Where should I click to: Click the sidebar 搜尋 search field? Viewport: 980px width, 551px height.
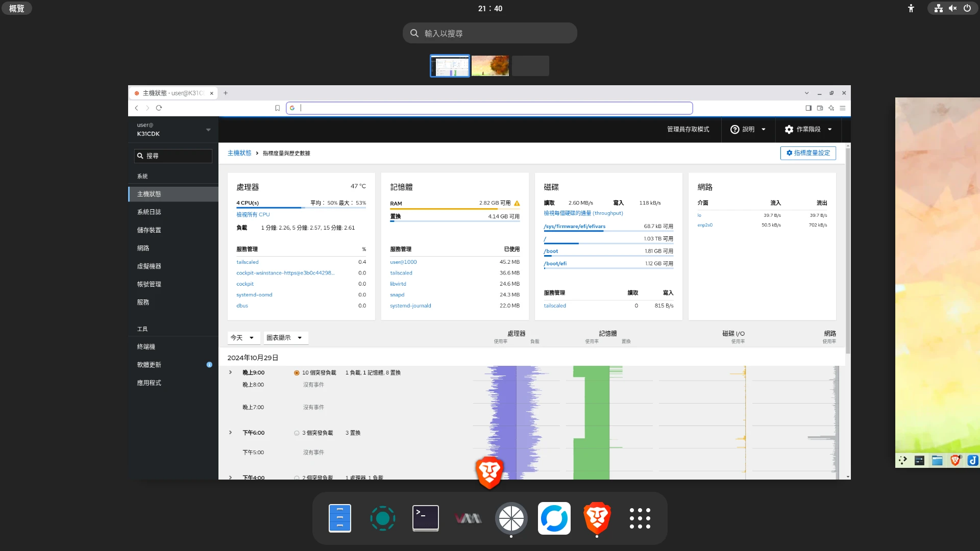point(174,156)
